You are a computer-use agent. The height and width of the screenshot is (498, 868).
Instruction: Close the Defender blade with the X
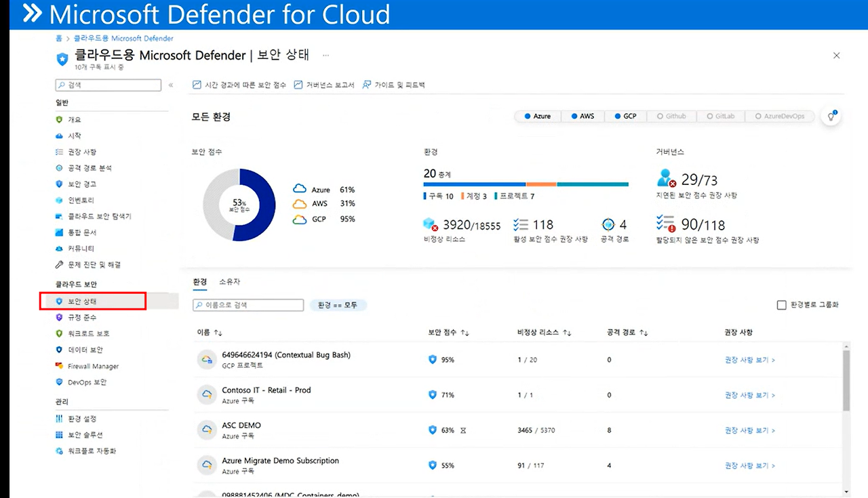pos(836,56)
